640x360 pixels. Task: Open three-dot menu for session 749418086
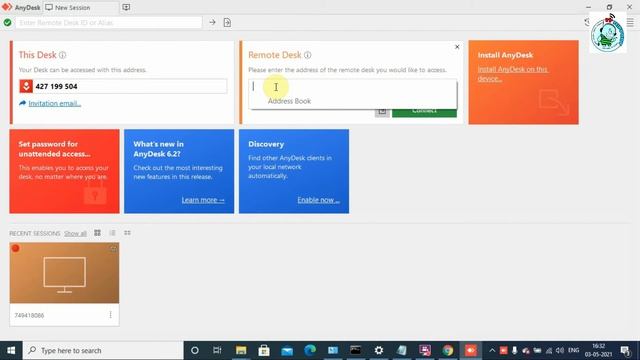click(110, 315)
